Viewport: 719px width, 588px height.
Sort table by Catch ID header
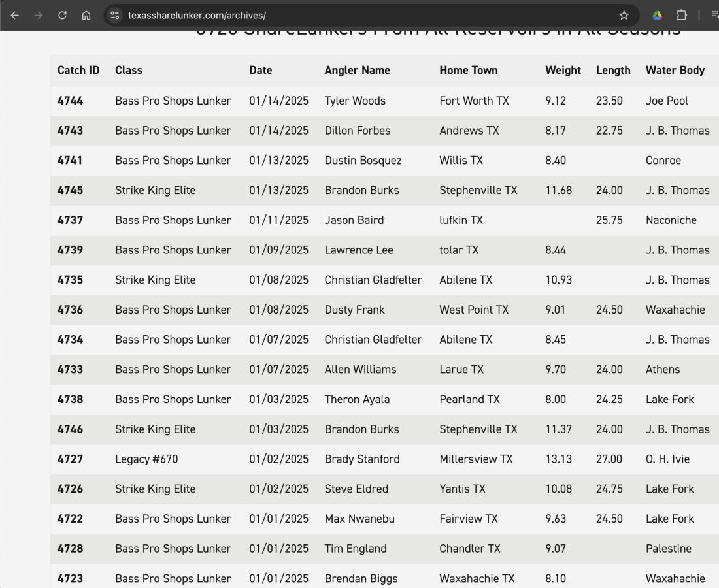[78, 71]
